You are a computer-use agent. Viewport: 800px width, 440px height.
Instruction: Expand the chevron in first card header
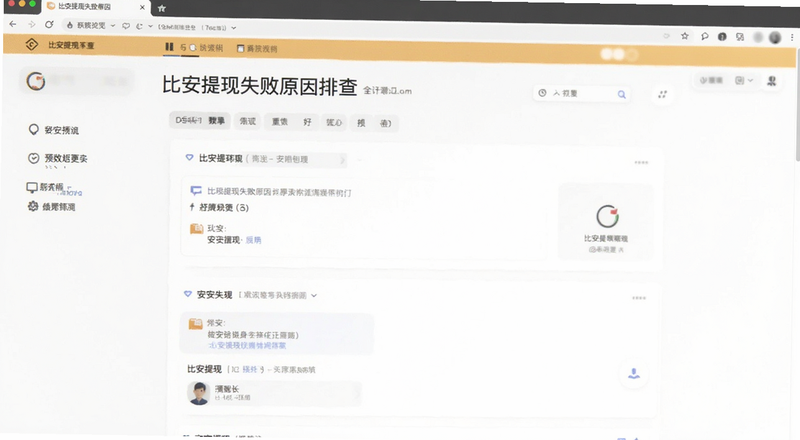pyautogui.click(x=342, y=160)
